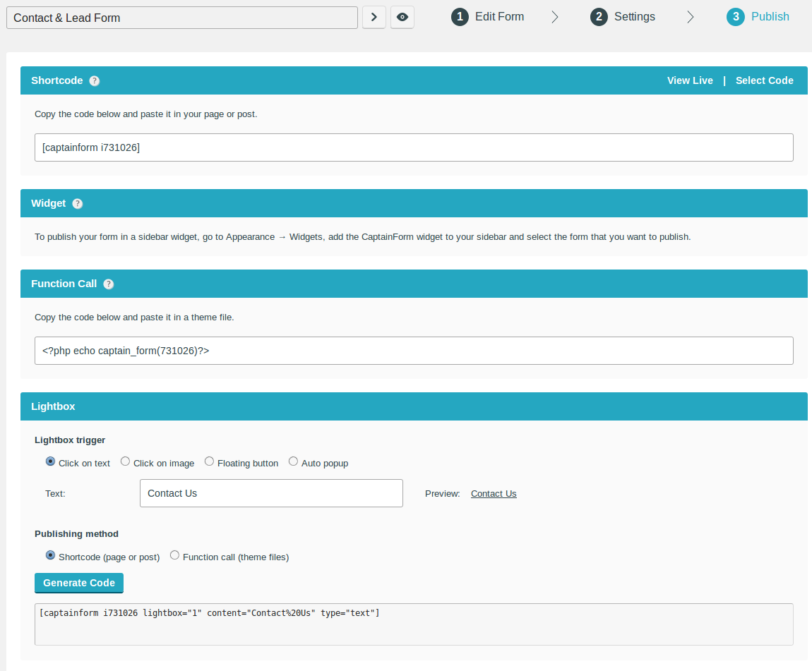Click the form name field Contact & Lead Form
The image size is (812, 671).
pyautogui.click(x=181, y=17)
